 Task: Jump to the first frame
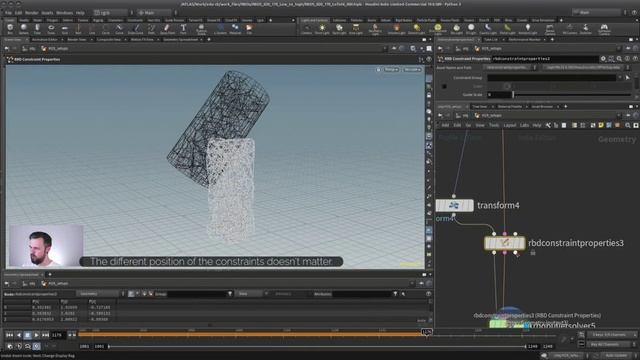pyautogui.click(x=9, y=335)
